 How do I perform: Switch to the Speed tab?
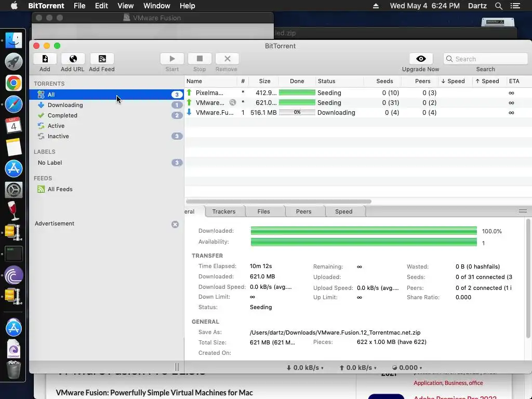click(x=344, y=211)
